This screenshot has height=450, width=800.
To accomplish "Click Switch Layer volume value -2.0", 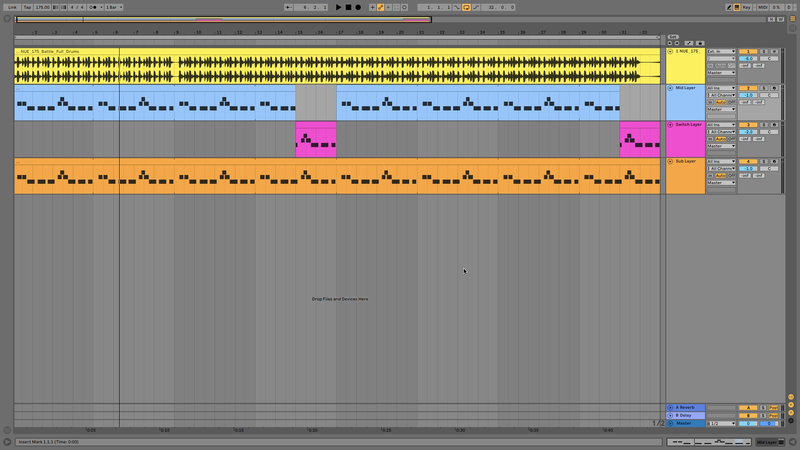I will point(748,132).
